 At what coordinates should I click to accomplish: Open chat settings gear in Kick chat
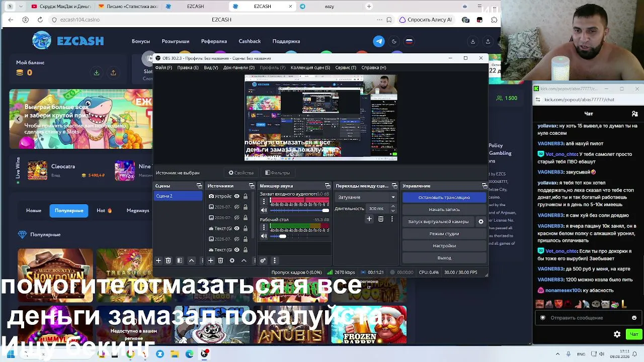(x=617, y=334)
